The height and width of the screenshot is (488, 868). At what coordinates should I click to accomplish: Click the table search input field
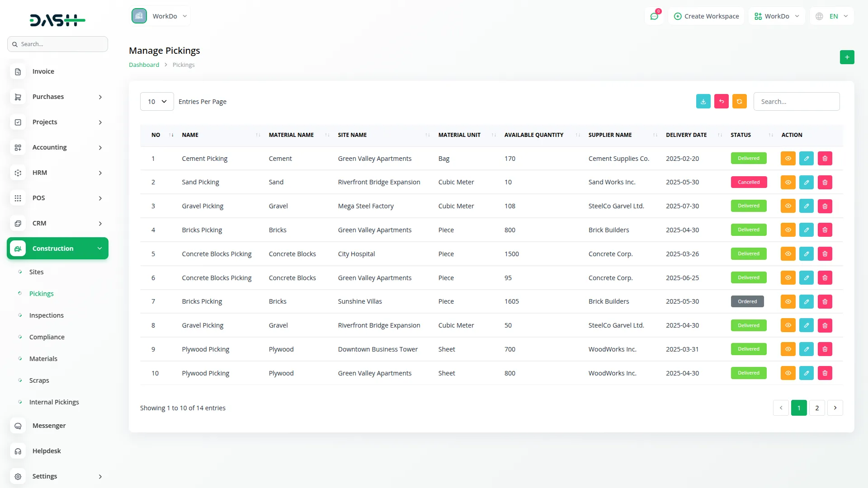(796, 102)
